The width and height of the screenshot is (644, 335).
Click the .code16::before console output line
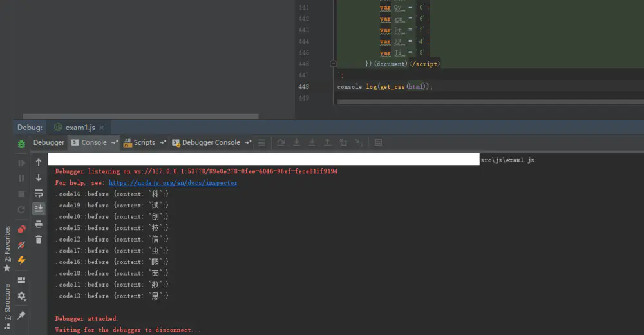pyautogui.click(x=111, y=262)
